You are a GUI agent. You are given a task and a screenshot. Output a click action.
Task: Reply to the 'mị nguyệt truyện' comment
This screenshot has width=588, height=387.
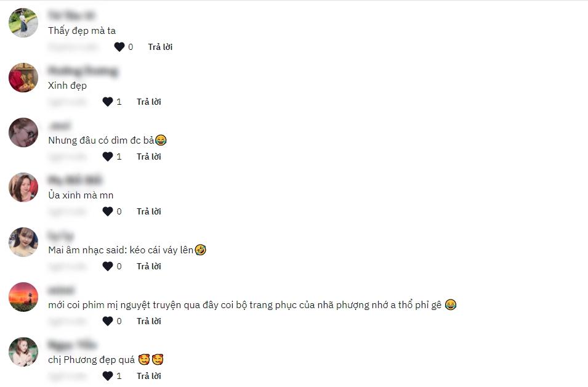click(x=149, y=321)
